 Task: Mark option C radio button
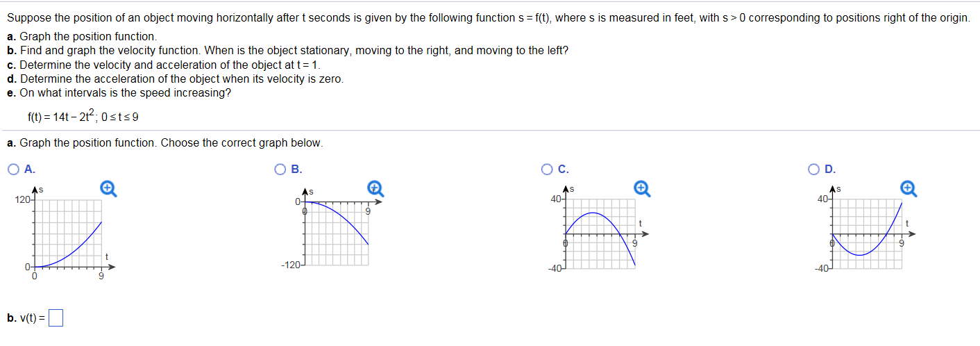click(x=547, y=169)
